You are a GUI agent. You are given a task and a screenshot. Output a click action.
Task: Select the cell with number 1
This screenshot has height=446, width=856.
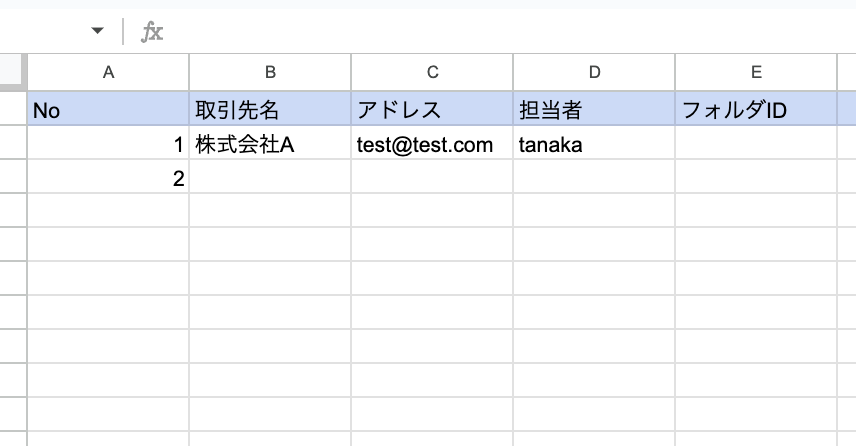pyautogui.click(x=108, y=145)
